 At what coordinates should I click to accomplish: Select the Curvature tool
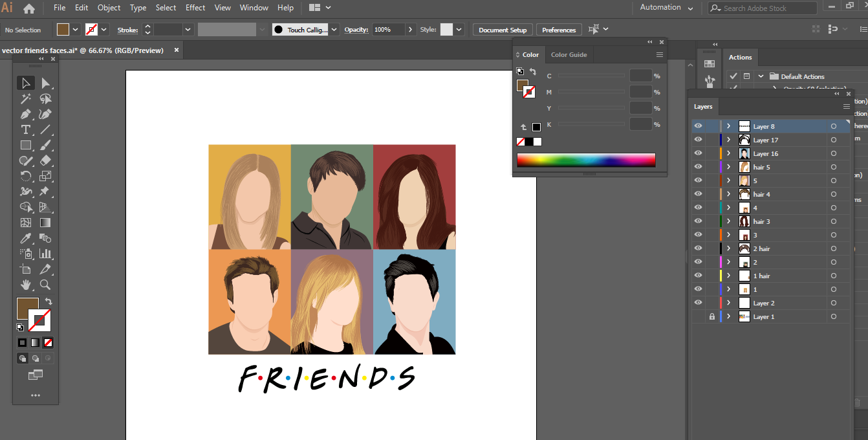coord(45,114)
